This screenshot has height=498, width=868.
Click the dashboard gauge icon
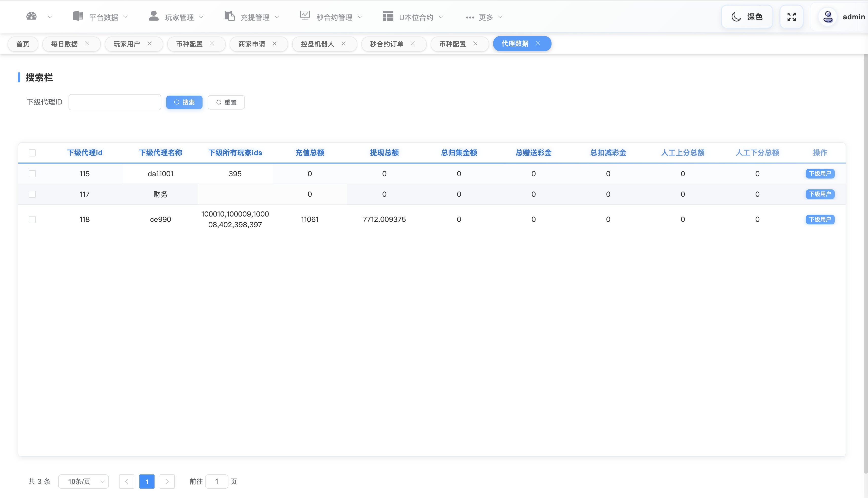31,16
